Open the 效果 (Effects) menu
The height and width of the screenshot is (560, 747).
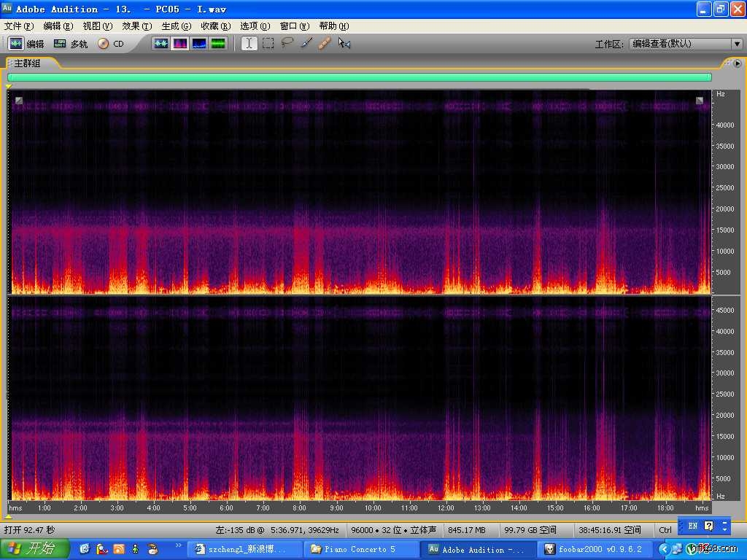[x=136, y=26]
